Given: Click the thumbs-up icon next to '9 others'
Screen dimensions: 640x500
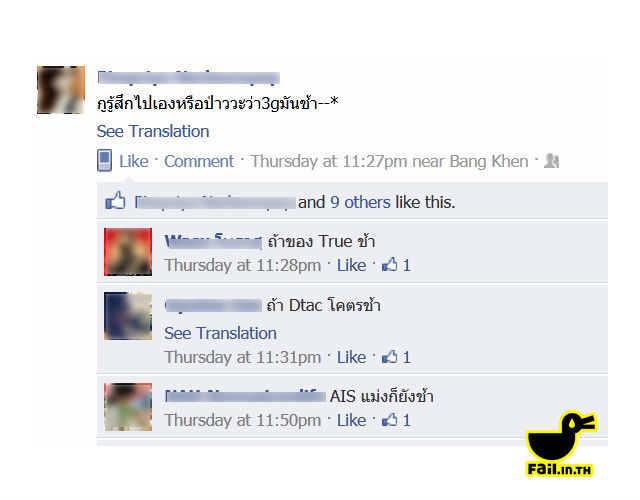Looking at the screenshot, I should coord(116,201).
